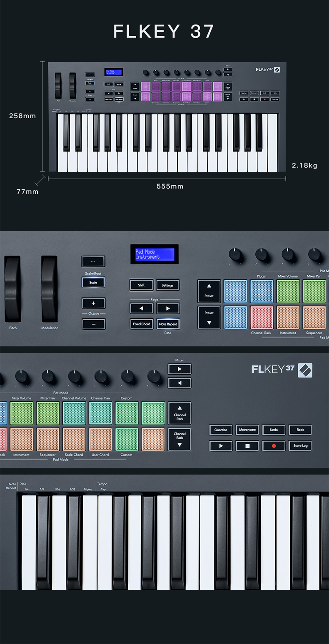Click the blue LCD showing Pad Mode Instrument
The image size is (329, 644).
(155, 254)
